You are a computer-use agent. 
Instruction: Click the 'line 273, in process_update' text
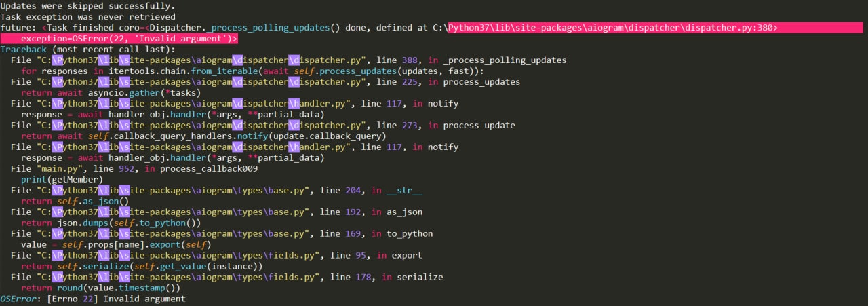[x=446, y=125]
